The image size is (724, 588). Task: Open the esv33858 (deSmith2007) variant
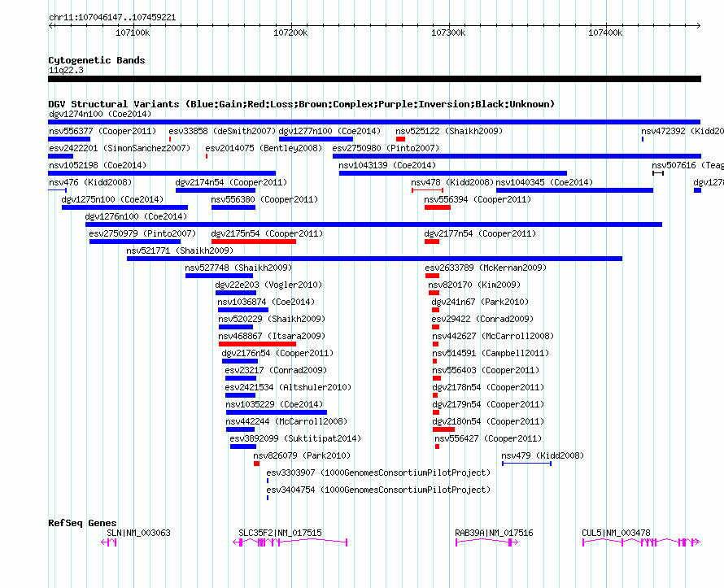(222, 131)
